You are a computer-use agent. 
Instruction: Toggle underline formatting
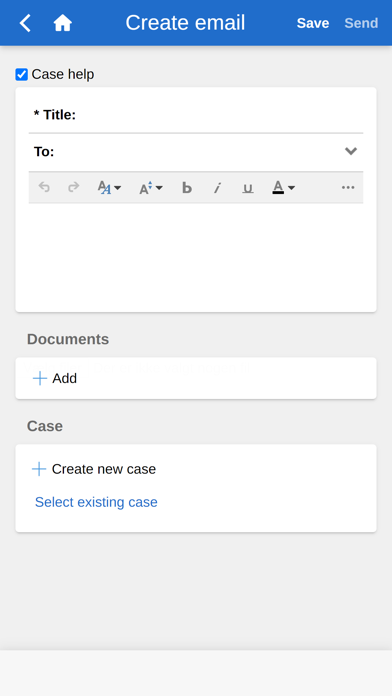pyautogui.click(x=248, y=188)
